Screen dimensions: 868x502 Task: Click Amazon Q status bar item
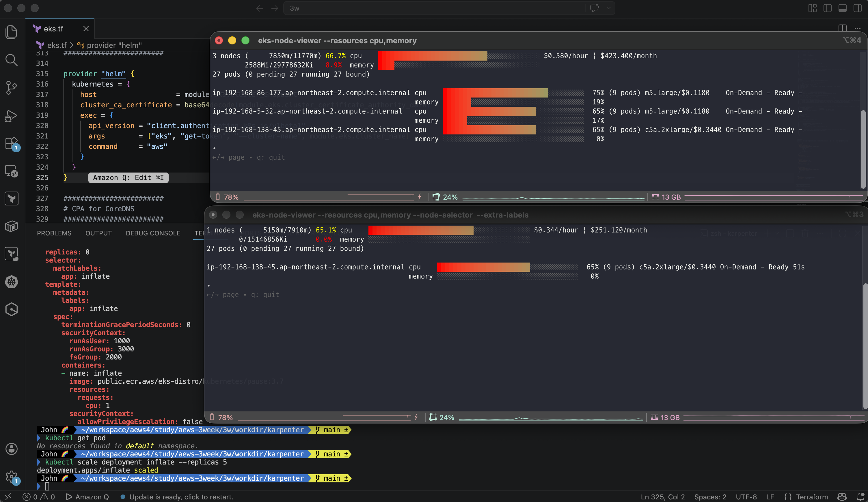pyautogui.click(x=87, y=497)
